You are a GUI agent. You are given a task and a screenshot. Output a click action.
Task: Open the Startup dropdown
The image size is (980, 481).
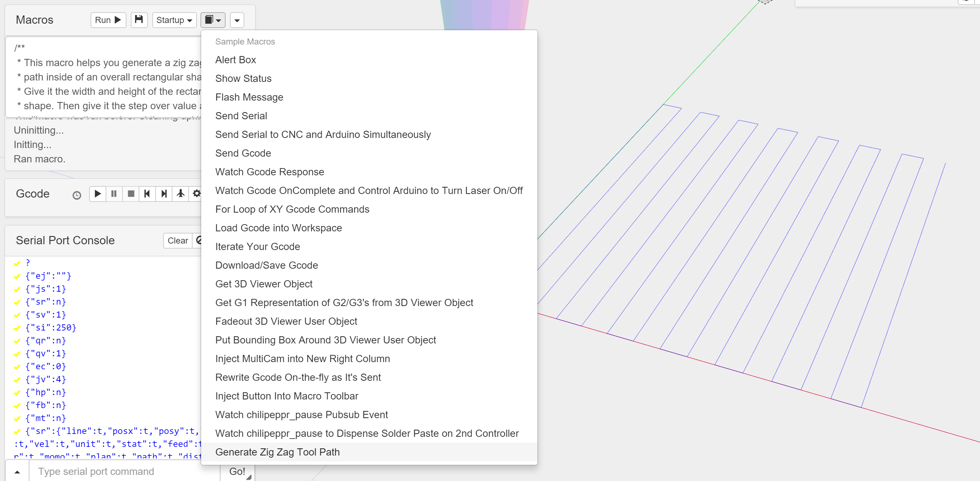(174, 20)
